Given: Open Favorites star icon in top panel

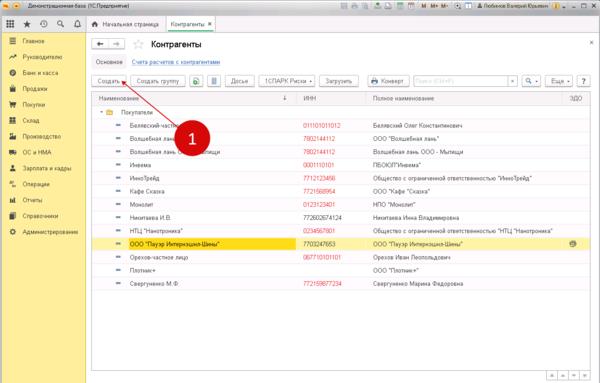Looking at the screenshot, I should pyautogui.click(x=27, y=24).
